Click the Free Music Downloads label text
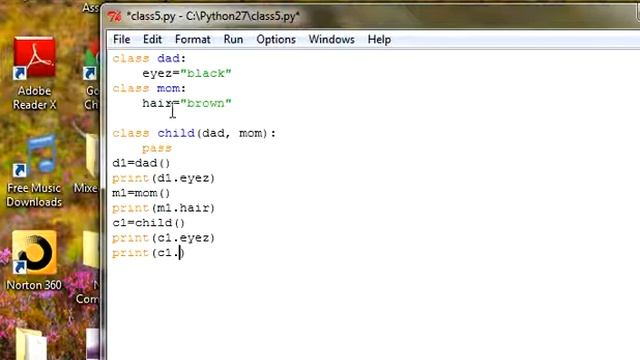Viewport: 640px width, 360px height. pos(34,195)
